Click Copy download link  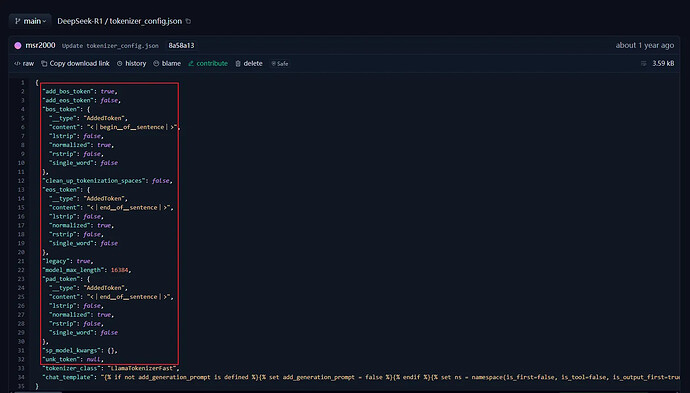pyautogui.click(x=75, y=63)
